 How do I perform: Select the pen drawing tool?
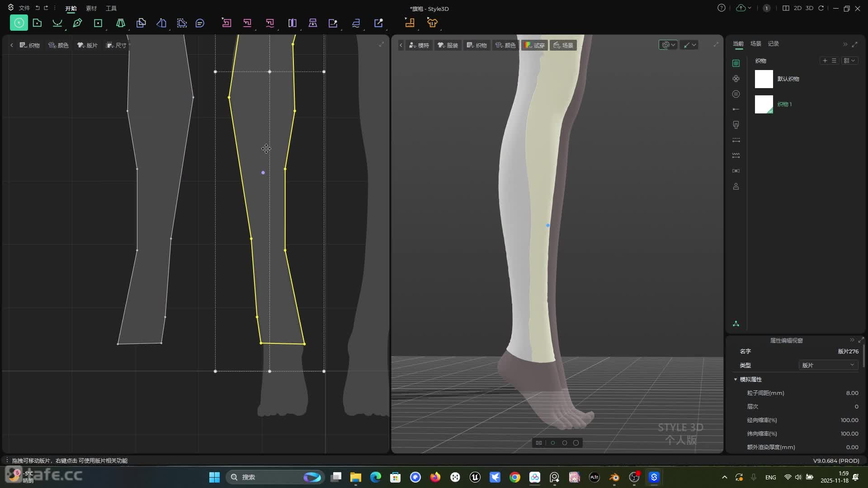tap(77, 23)
